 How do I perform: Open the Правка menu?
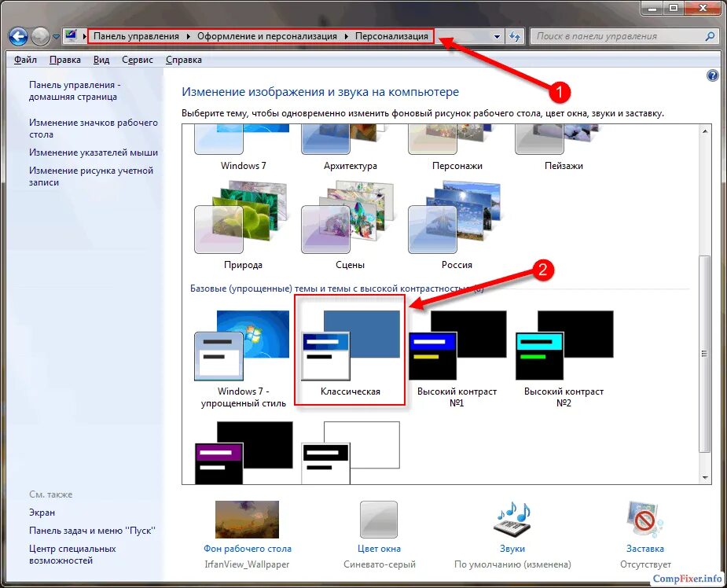[x=65, y=60]
